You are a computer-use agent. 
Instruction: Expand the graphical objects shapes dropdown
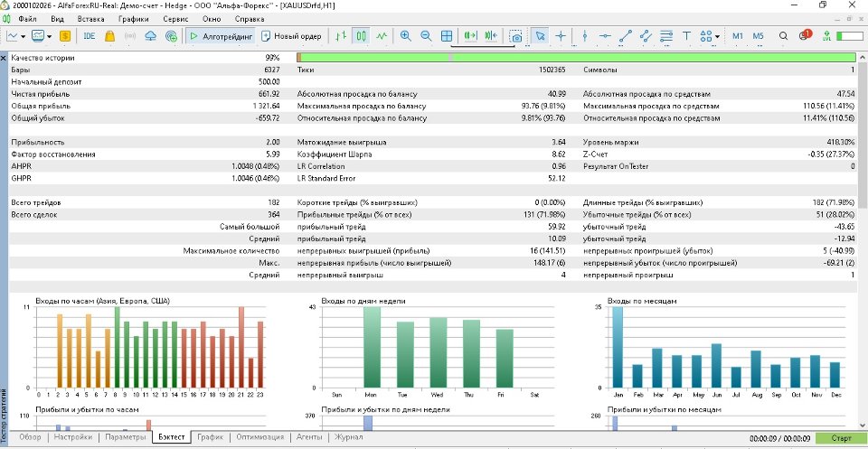(x=716, y=36)
